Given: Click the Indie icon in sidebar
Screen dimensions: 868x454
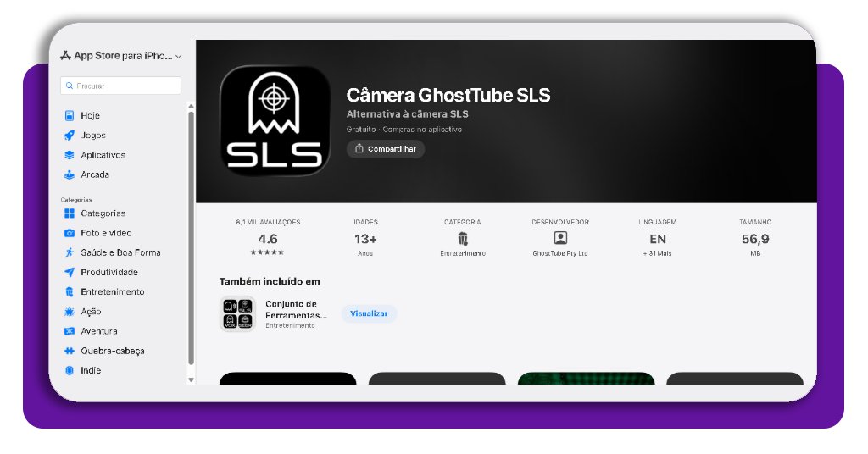Looking at the screenshot, I should click(x=70, y=370).
